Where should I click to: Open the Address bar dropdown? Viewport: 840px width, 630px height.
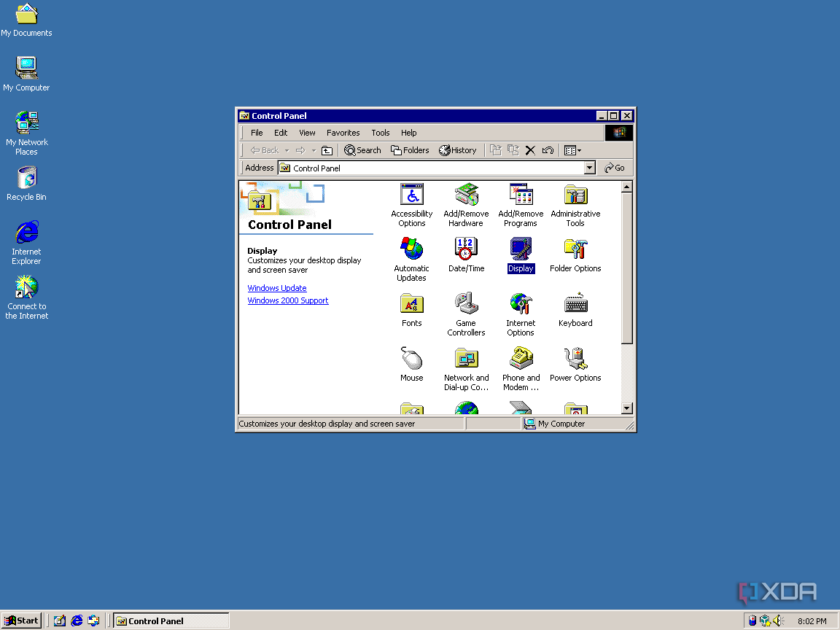(590, 168)
